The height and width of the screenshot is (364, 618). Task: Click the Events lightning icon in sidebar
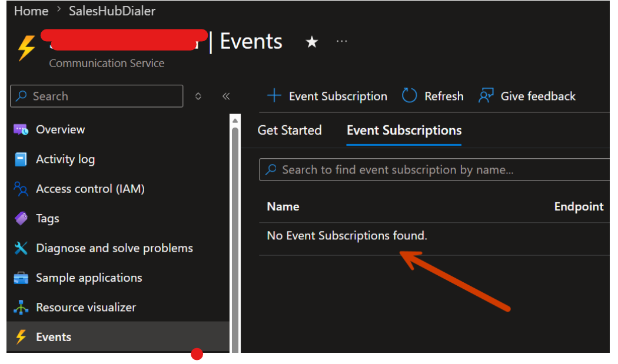click(x=21, y=337)
